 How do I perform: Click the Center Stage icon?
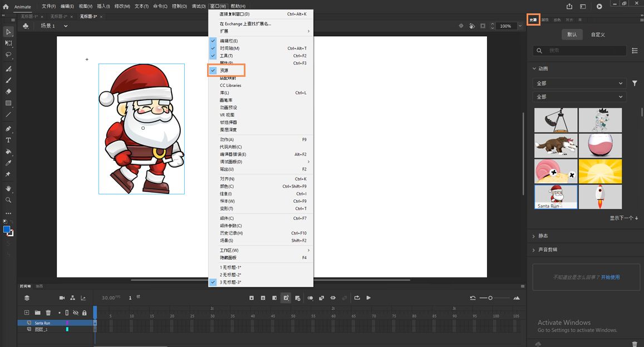pos(461,26)
